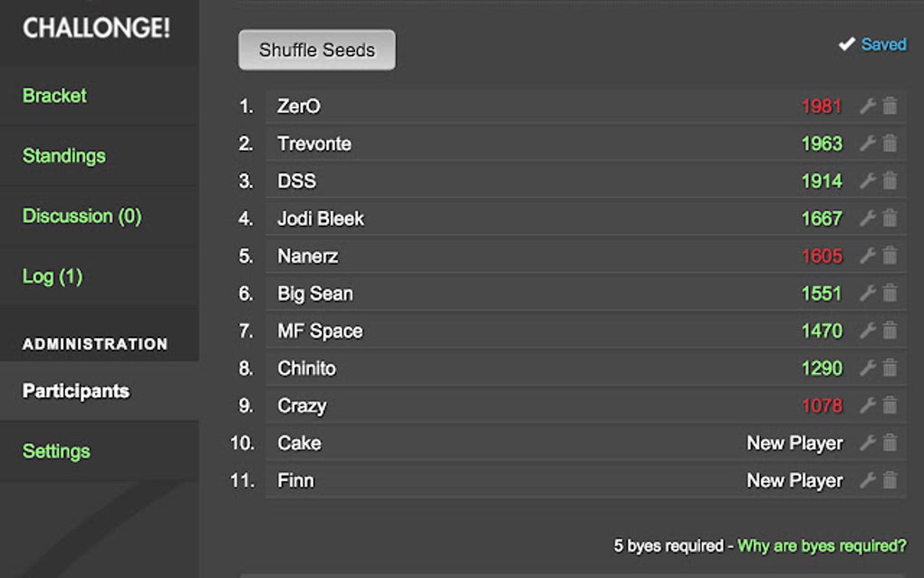
Task: Trash the Big Sean participant entry
Action: click(890, 294)
